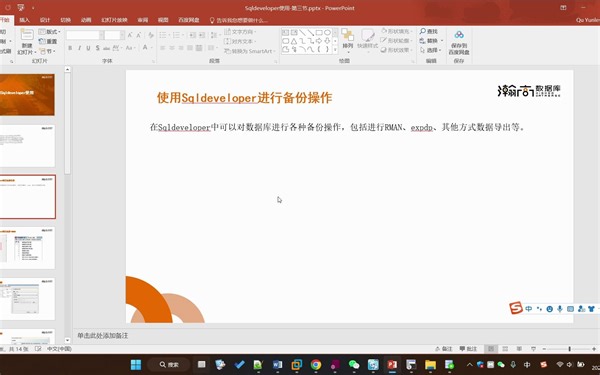Open the font color dropdown arrow
Image resolution: width=600 pixels, height=375 pixels.
click(152, 48)
